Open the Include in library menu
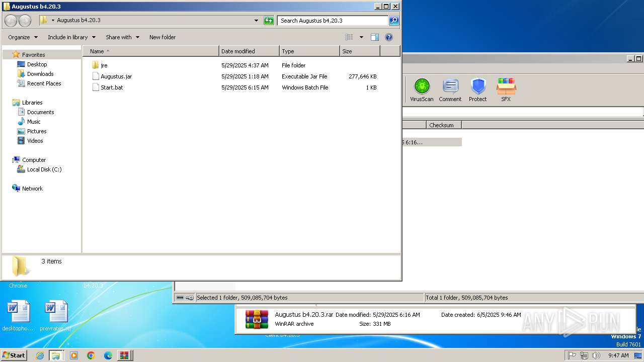The width and height of the screenshot is (644, 362). coord(71,37)
